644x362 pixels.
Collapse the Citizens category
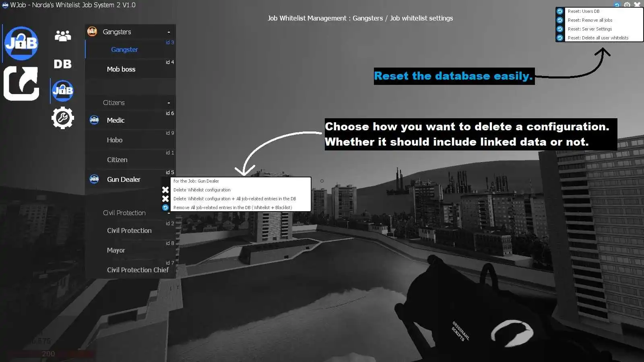pyautogui.click(x=169, y=103)
